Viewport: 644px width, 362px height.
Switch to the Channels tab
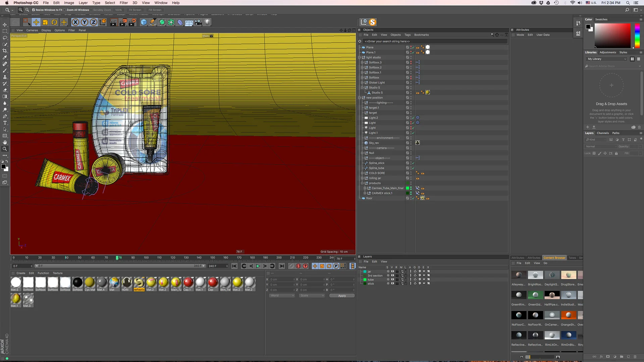point(602,133)
